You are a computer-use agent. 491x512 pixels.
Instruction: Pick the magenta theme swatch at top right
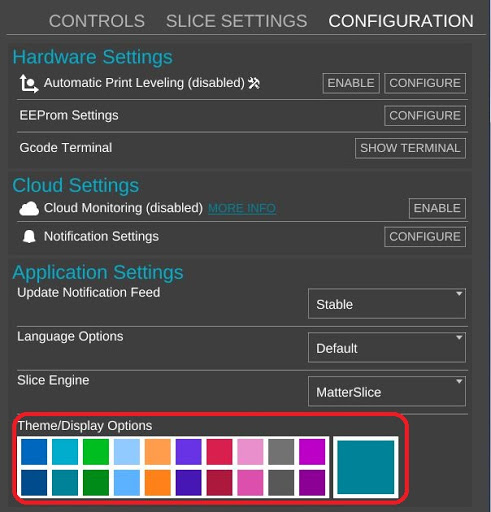click(x=312, y=452)
